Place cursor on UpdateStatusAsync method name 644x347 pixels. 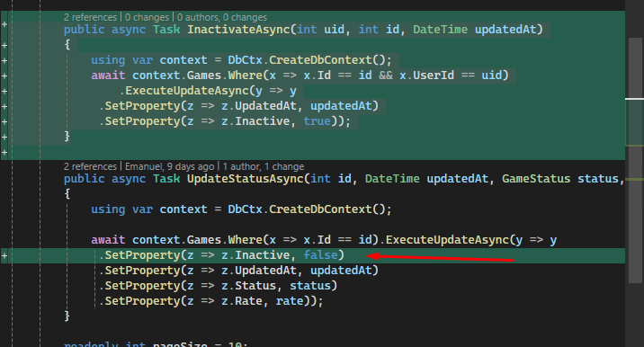coord(246,179)
